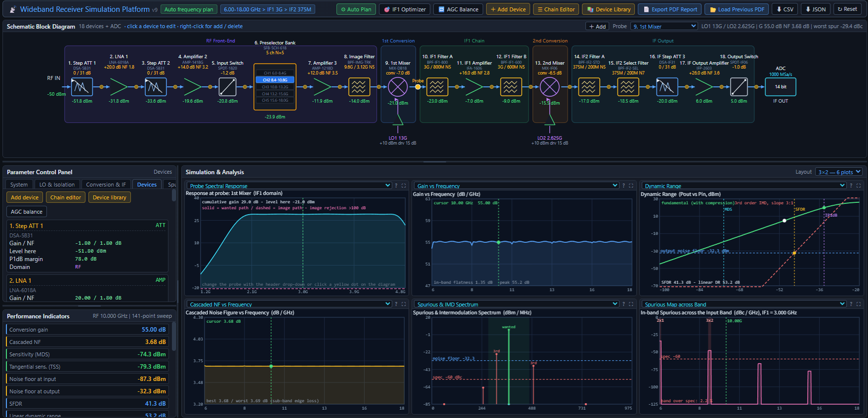Select the Step ATT 2 attenuator block
Screen dimensions: 868x418
pyautogui.click(x=156, y=87)
